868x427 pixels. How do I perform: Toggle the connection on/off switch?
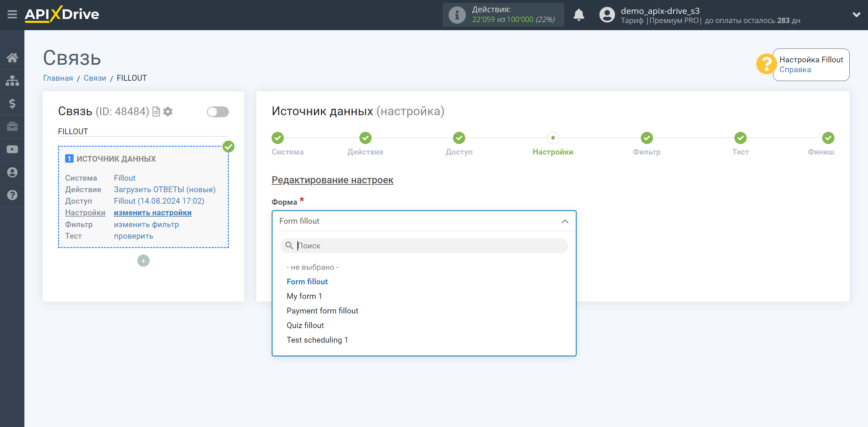coord(218,112)
